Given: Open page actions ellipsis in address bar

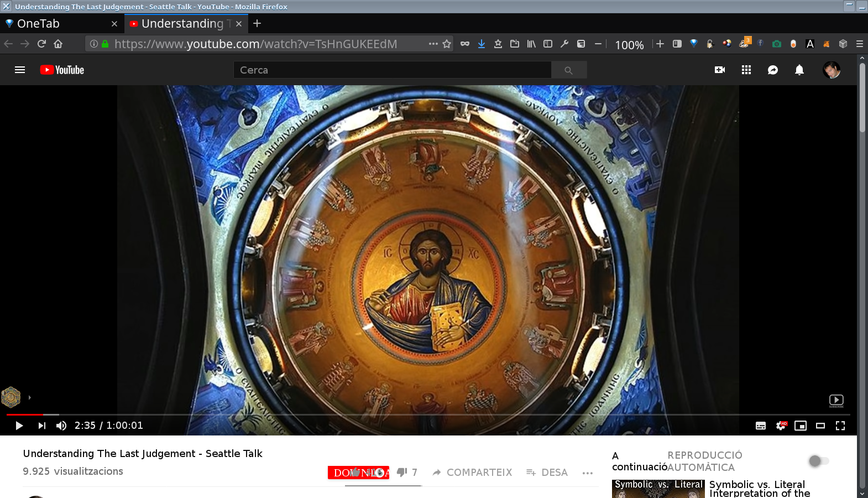Looking at the screenshot, I should (x=433, y=44).
